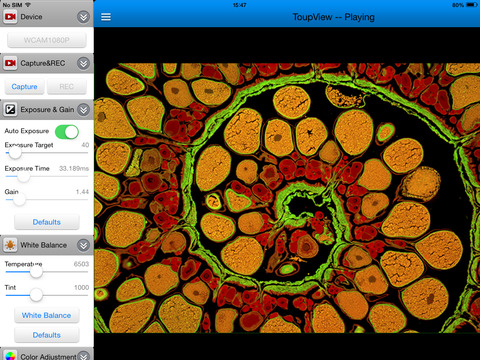Viewport: 480px width, 360px height.
Task: Click the Gain value 1.44
Action: (x=82, y=192)
